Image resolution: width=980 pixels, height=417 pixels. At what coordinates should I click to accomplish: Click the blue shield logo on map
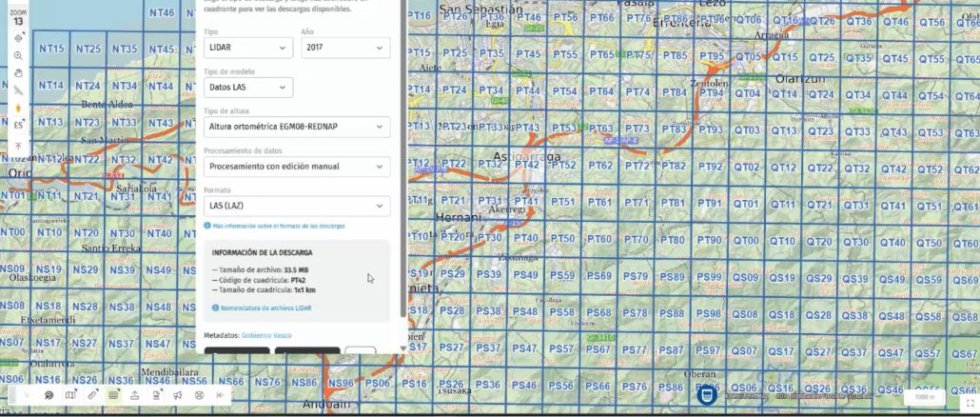point(707,392)
